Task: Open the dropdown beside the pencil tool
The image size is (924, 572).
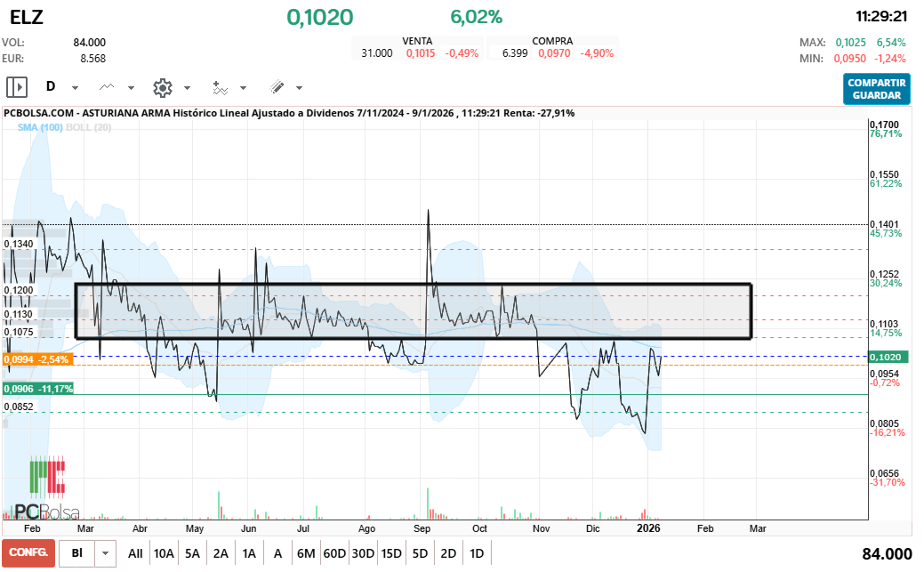Action: click(300, 87)
